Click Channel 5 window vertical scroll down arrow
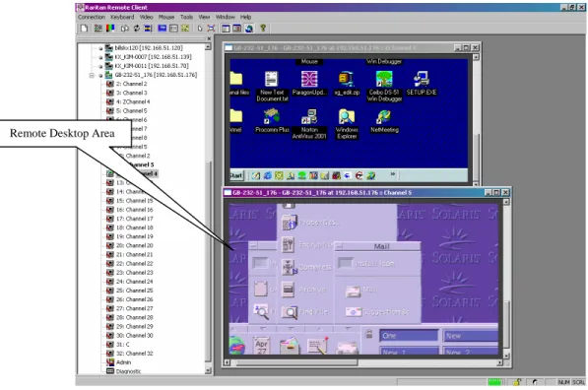The image size is (588, 390). 506,356
